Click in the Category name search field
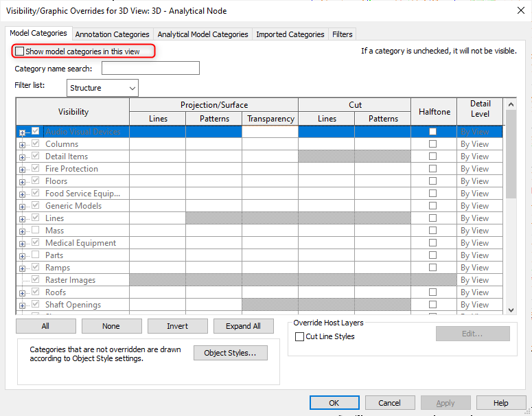The image size is (532, 416). coord(150,68)
